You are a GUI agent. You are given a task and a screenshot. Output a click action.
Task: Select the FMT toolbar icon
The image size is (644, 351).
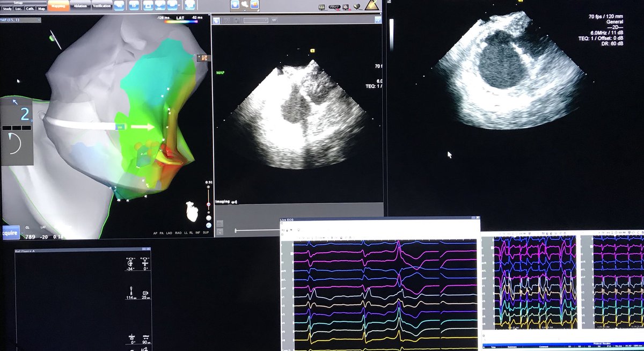click(334, 7)
